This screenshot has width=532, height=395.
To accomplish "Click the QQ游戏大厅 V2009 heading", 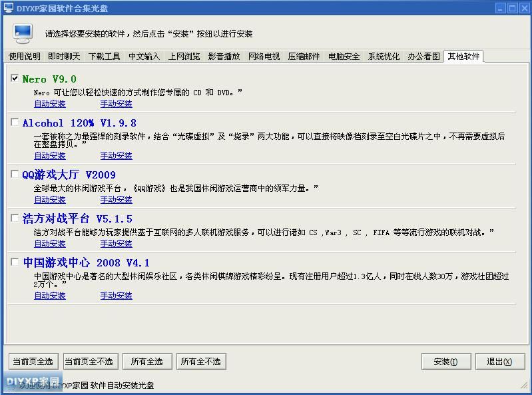I will [69, 175].
